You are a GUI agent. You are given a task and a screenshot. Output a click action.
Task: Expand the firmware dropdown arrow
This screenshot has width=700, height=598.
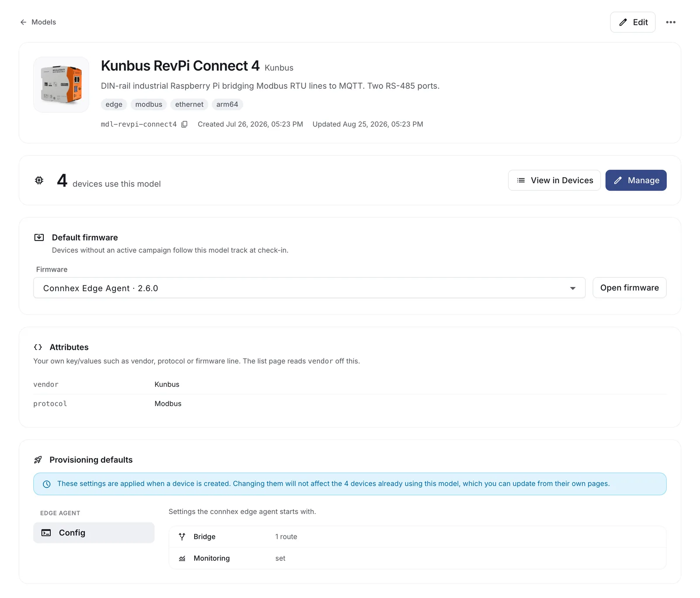(x=573, y=288)
